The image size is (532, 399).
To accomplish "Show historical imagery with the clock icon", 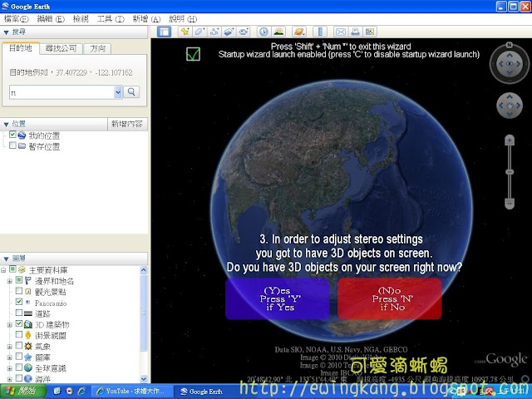I will (264, 32).
